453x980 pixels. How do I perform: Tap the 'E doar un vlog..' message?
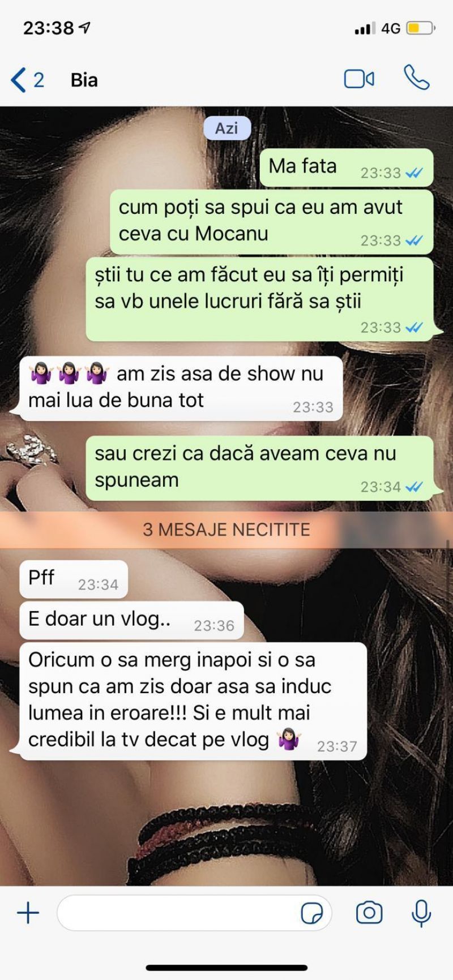pyautogui.click(x=131, y=621)
